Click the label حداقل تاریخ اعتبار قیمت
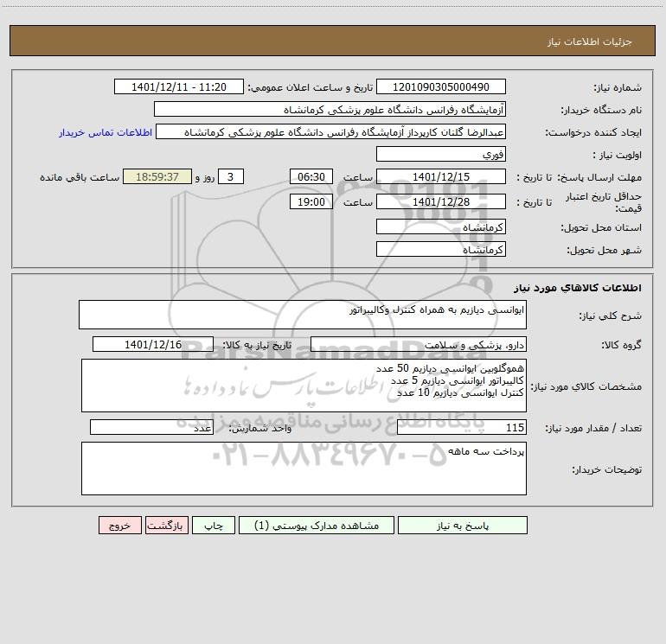 pos(604,202)
